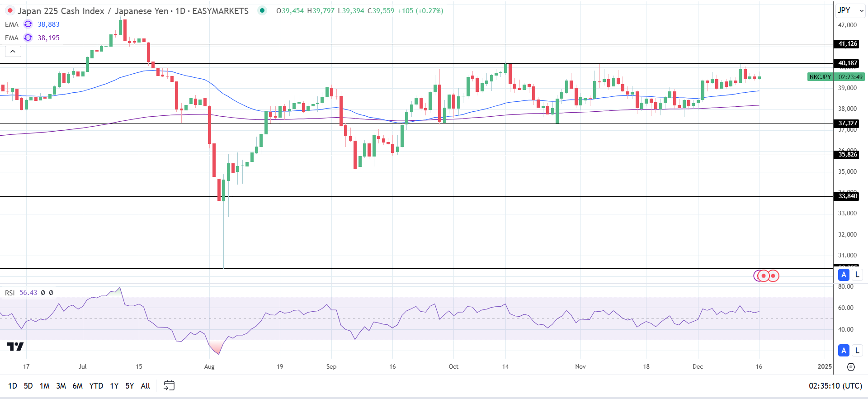
Task: Click 32,000 on the price axis
Action: pos(847,234)
